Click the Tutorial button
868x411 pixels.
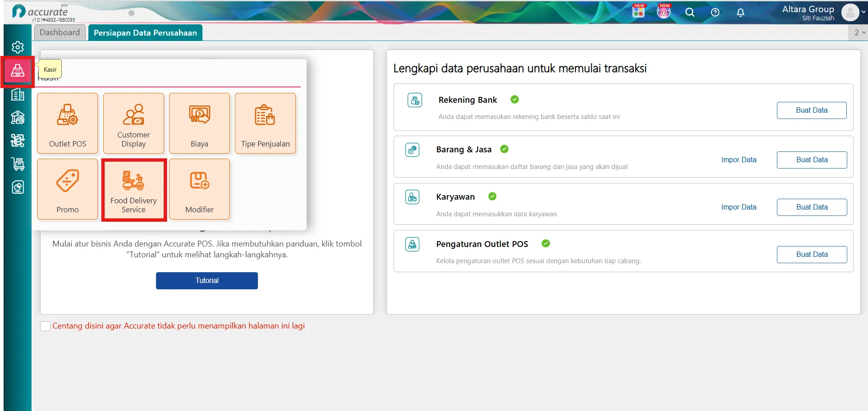207,280
